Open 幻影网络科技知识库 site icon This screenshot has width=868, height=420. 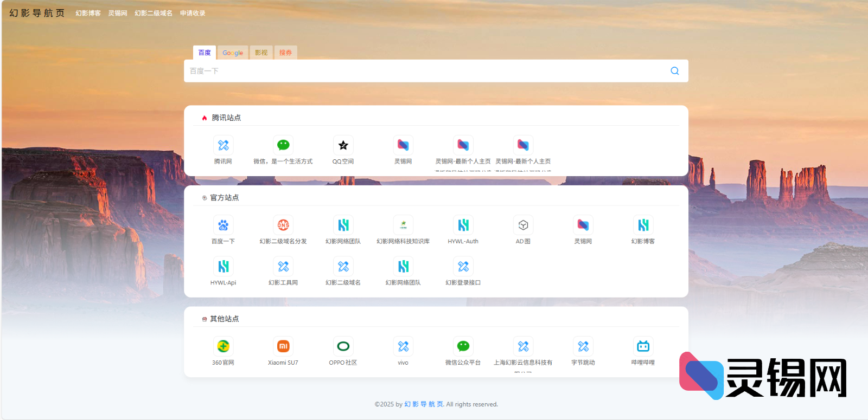[403, 225]
